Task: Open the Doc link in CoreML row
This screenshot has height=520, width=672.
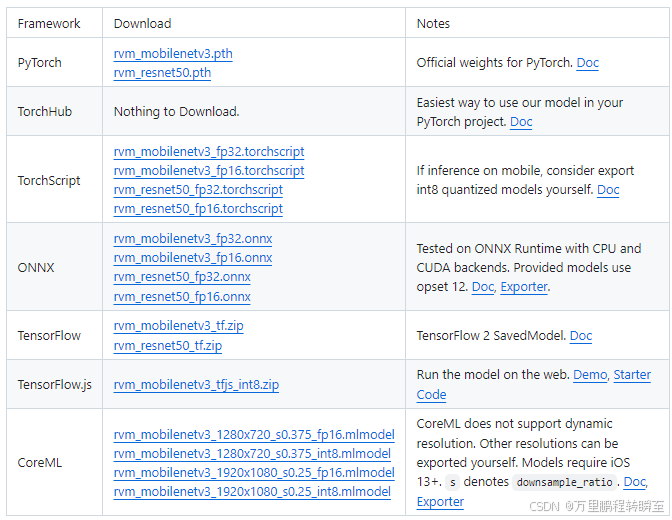Action: (635, 482)
